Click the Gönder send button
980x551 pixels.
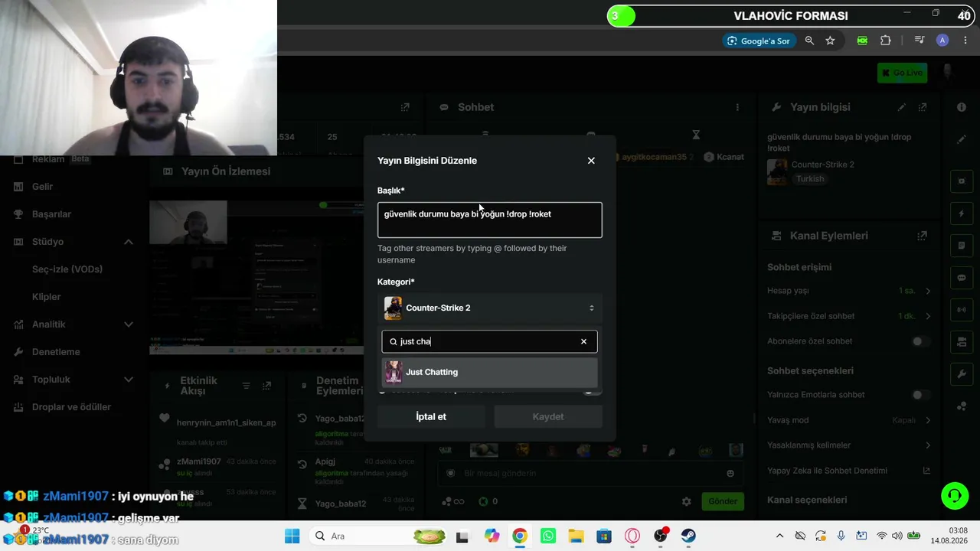coord(723,501)
